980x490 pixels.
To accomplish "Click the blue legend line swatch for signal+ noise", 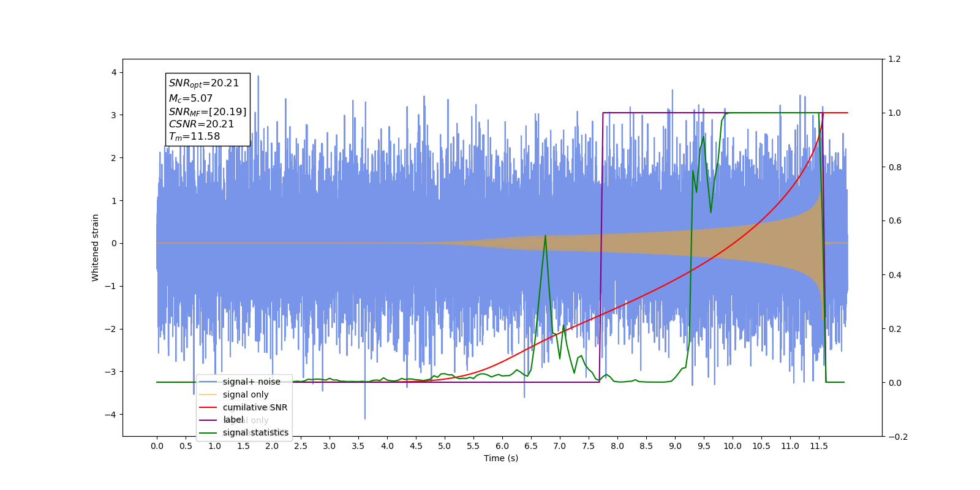I will click(208, 382).
